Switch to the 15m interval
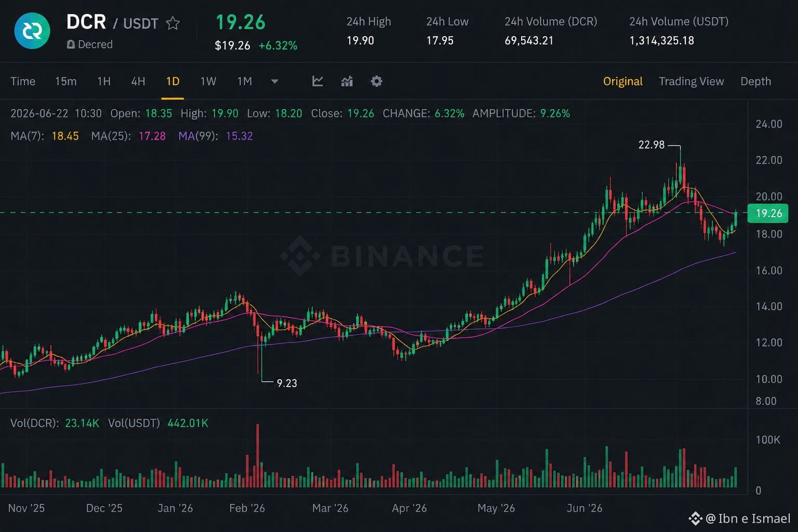 tap(66, 81)
